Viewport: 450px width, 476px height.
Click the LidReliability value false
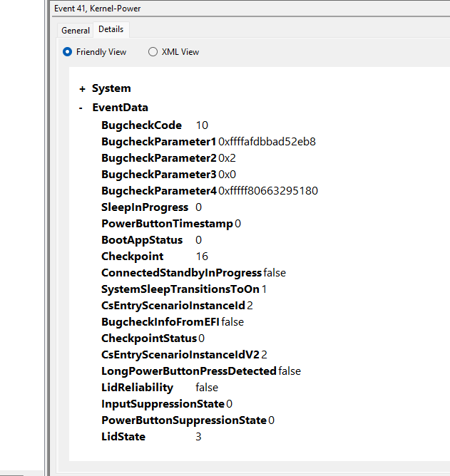(x=207, y=388)
